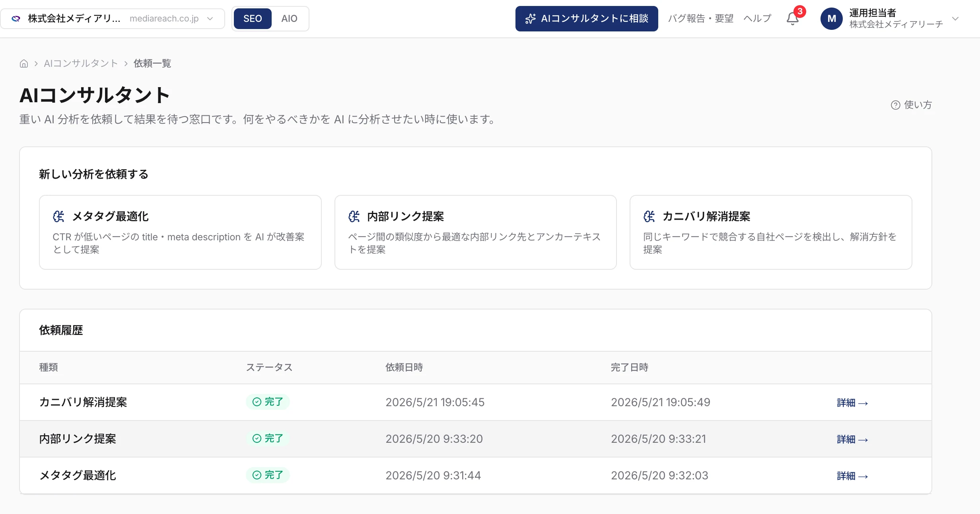
Task: Click the 依頼履歴 section heading
Action: pos(61,330)
